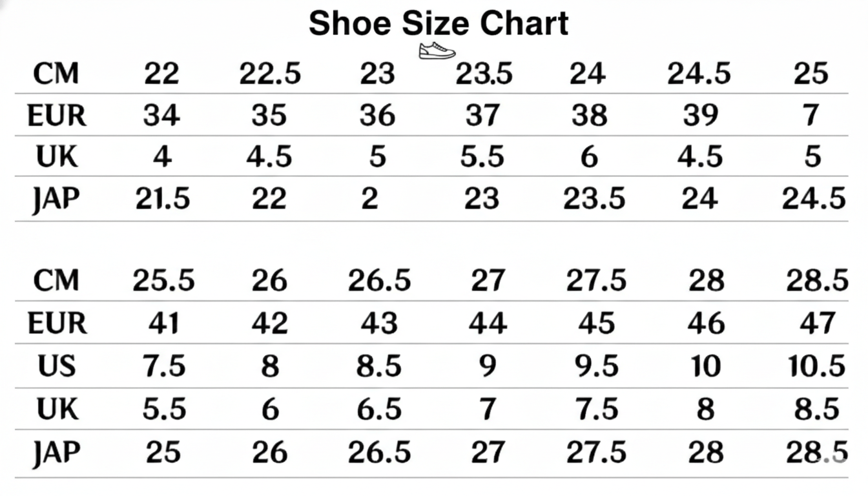Image resolution: width=868 pixels, height=496 pixels.
Task: Click EUR size 39 value
Action: tap(700, 115)
